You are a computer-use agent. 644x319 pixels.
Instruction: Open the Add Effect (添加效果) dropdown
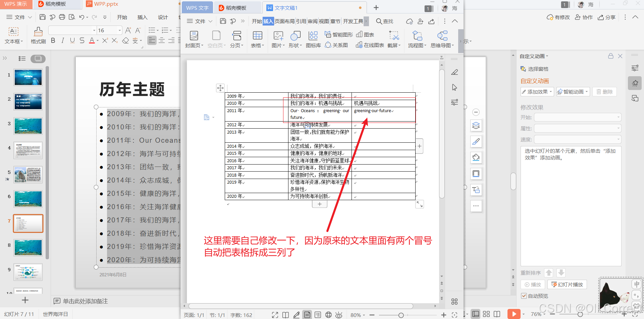(537, 92)
